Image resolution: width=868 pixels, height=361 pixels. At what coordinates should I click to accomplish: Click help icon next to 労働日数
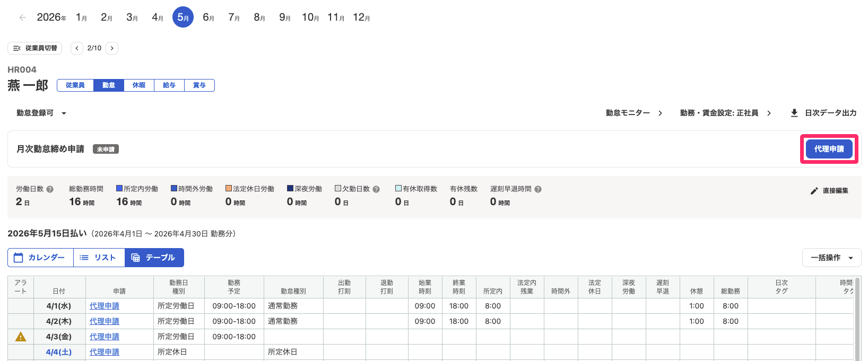pos(50,189)
